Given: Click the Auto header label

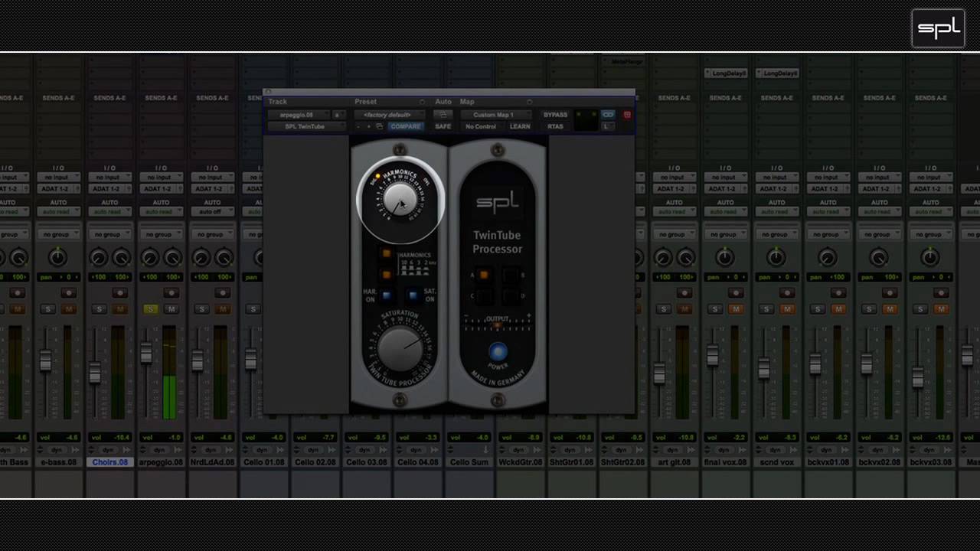Looking at the screenshot, I should (x=443, y=101).
